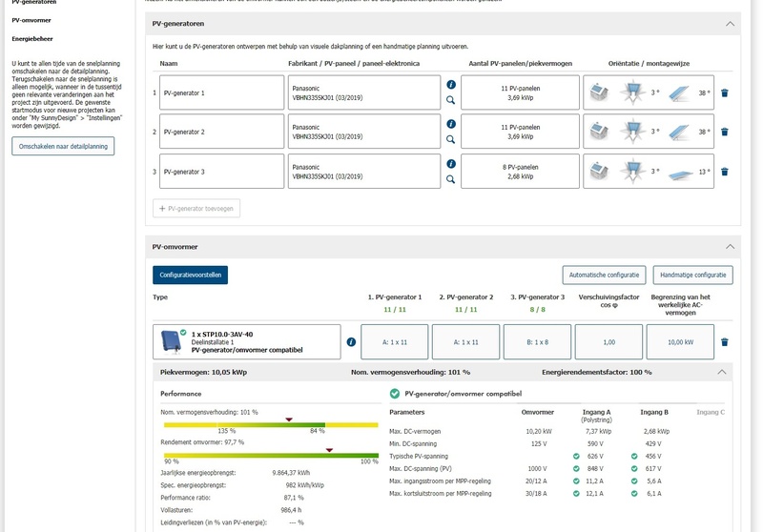The image size is (763, 532).
Task: Click green compatibility checkmark beside PV-generator/omvormer compatibel heading
Action: (x=395, y=394)
